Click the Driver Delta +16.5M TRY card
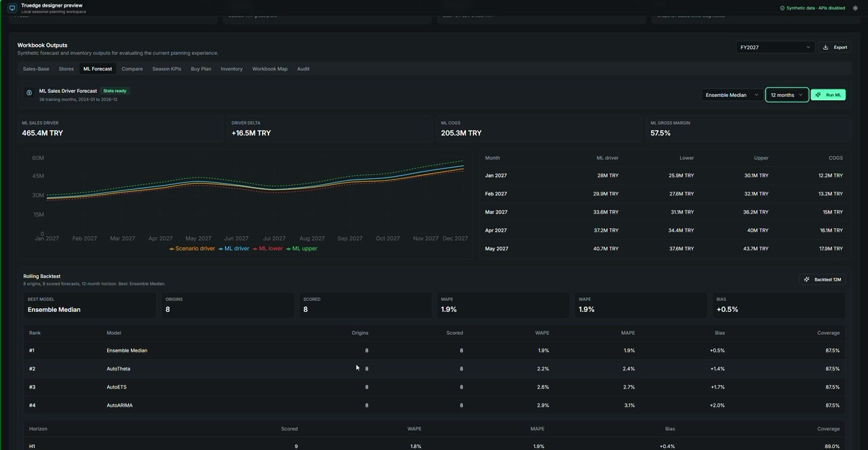 click(x=330, y=129)
